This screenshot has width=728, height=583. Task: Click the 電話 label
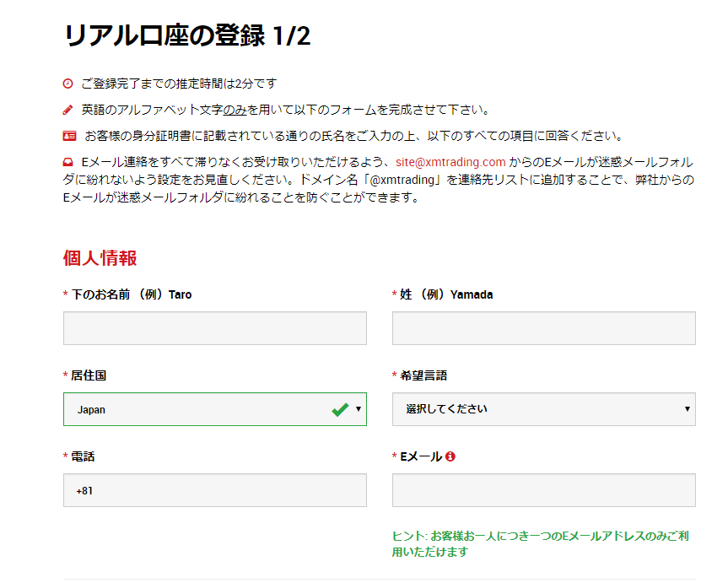pyautogui.click(x=83, y=456)
